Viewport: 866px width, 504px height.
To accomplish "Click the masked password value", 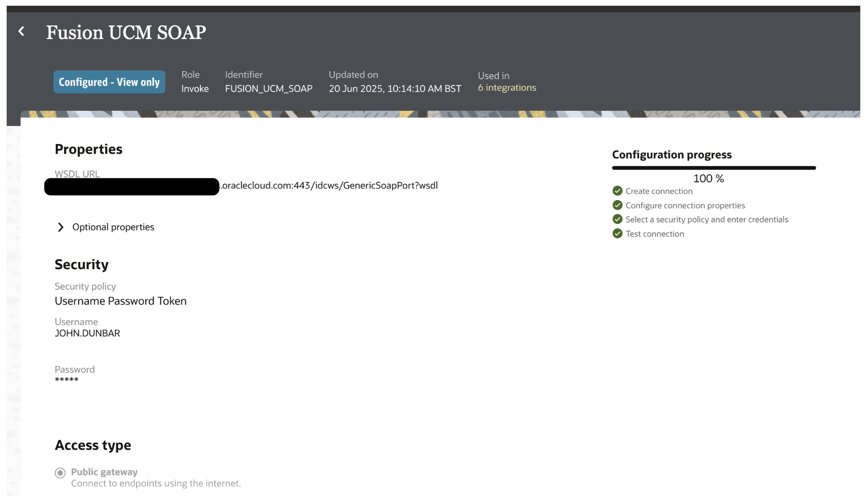I will pyautogui.click(x=66, y=380).
